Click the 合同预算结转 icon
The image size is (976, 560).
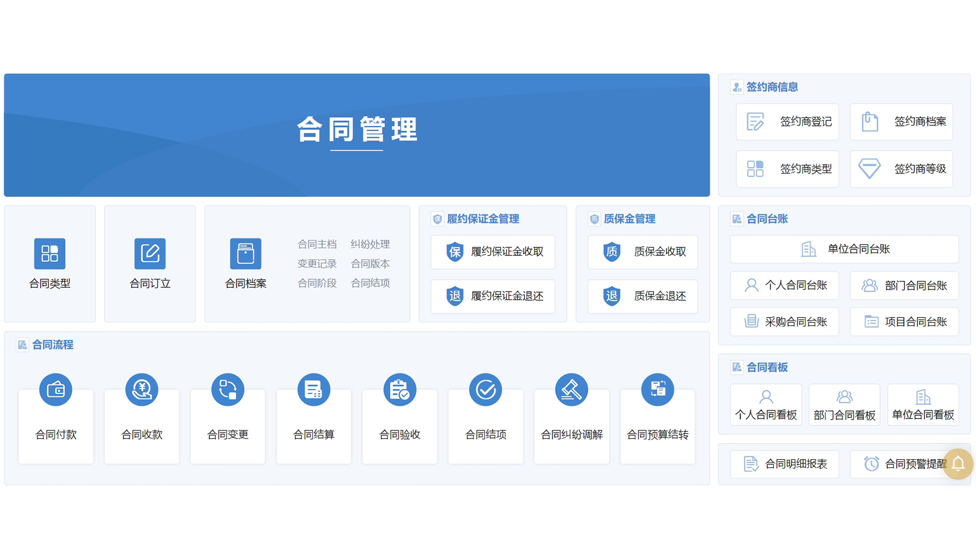click(x=658, y=389)
